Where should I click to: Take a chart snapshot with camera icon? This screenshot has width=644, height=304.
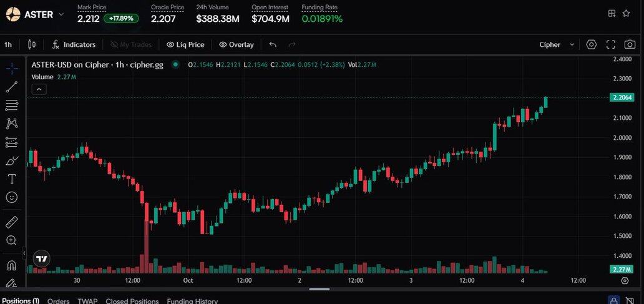point(630,44)
